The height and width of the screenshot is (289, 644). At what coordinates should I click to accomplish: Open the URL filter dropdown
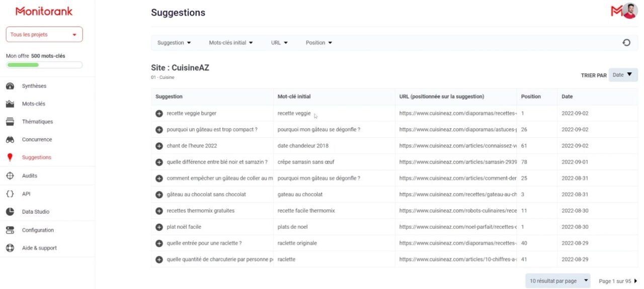coord(279,43)
